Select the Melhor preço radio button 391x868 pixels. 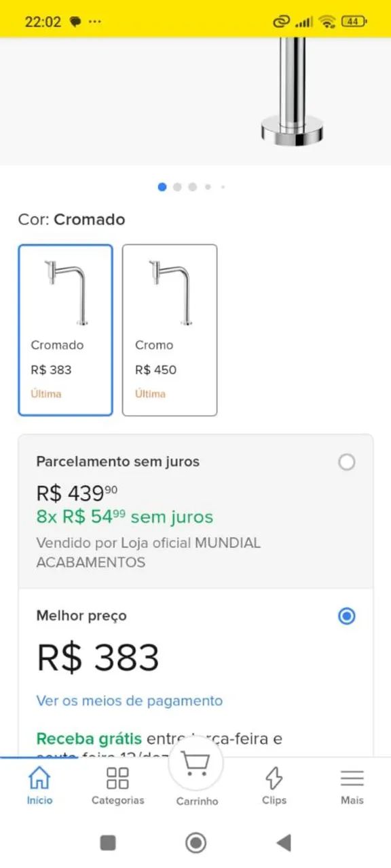click(x=347, y=616)
